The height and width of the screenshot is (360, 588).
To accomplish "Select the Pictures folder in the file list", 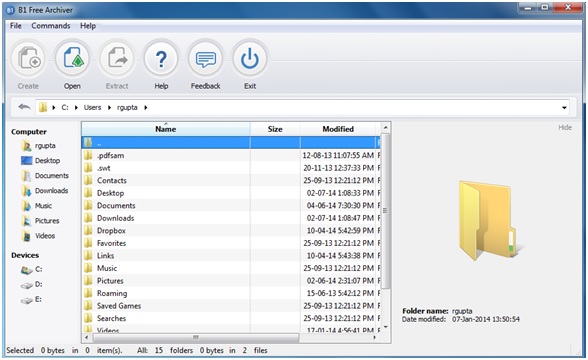I will click(x=231, y=280).
